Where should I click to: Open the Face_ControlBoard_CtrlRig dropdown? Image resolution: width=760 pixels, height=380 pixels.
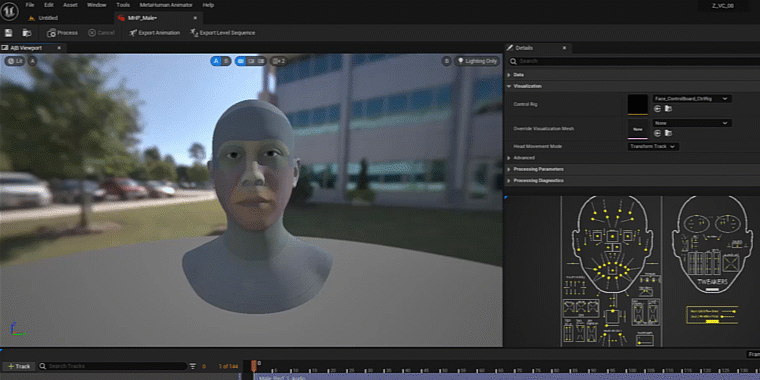point(692,98)
